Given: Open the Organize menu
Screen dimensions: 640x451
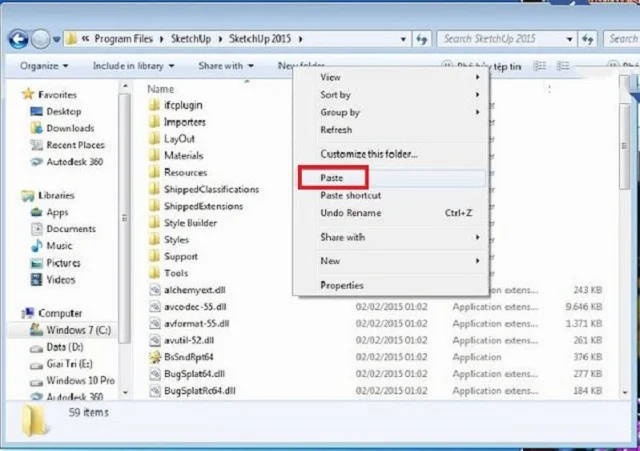Looking at the screenshot, I should point(44,66).
